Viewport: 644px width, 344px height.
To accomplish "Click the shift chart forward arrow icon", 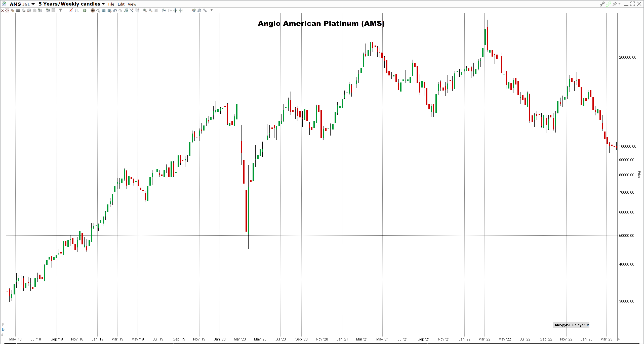I will [164, 11].
